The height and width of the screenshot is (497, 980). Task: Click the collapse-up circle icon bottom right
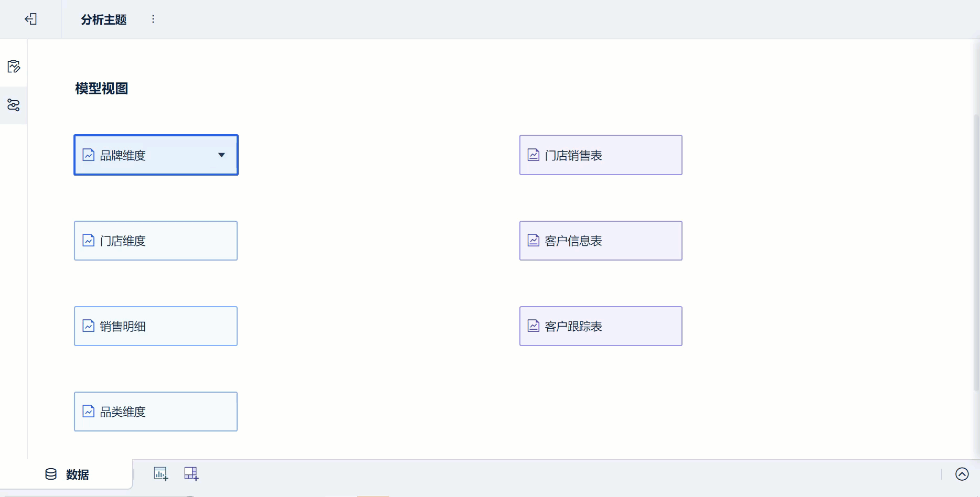tap(962, 474)
